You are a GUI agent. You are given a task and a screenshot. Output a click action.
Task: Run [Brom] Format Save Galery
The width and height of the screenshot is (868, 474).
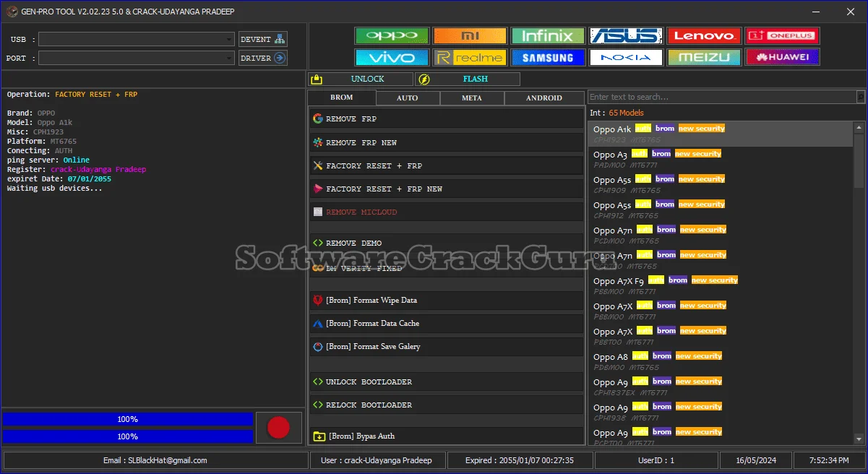point(447,346)
